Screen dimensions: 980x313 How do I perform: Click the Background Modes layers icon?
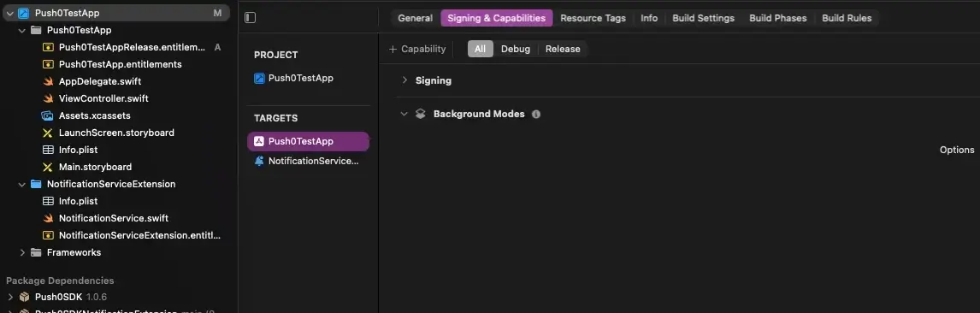pyautogui.click(x=421, y=114)
